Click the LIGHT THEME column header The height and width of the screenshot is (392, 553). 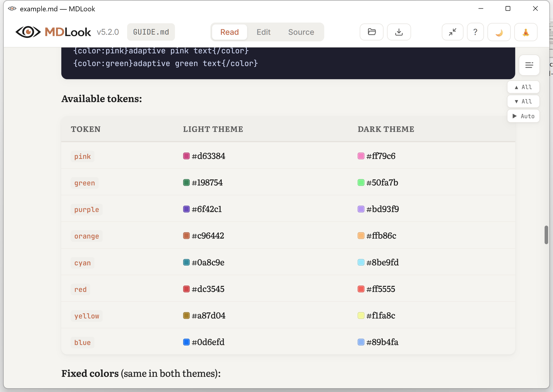pos(213,129)
